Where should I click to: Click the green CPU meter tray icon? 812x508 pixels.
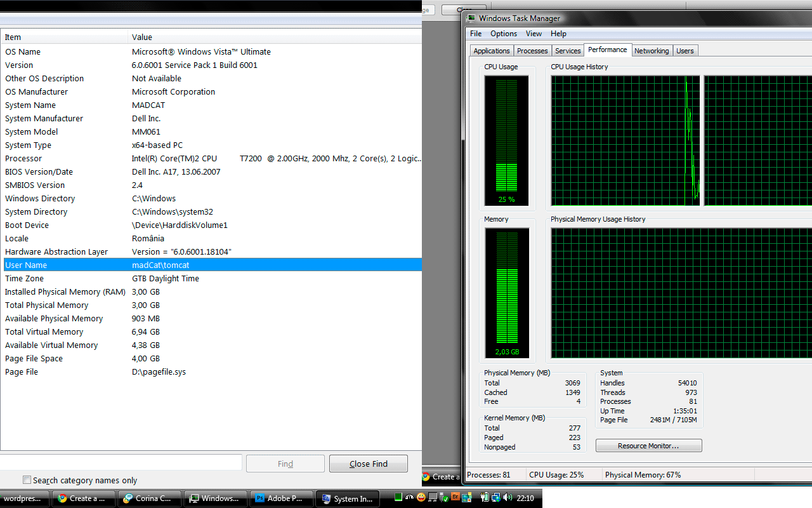(398, 498)
